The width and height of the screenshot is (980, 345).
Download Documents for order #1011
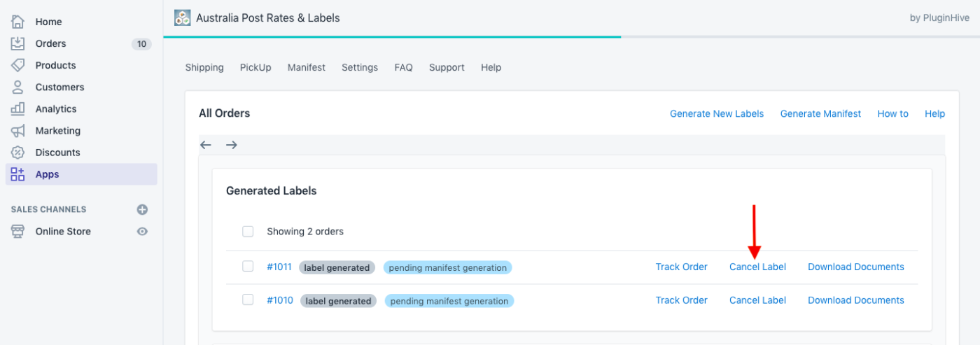[856, 267]
